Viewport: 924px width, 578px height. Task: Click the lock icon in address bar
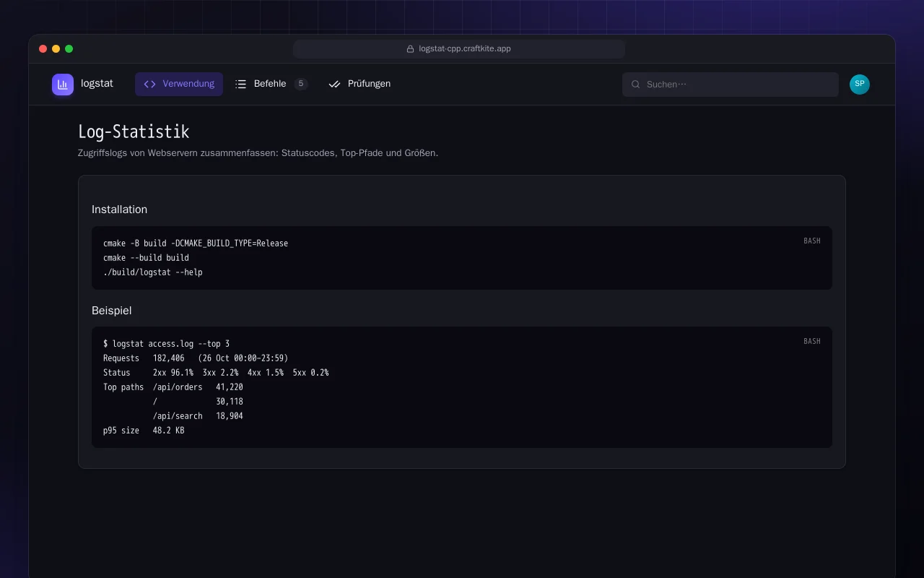tap(411, 49)
